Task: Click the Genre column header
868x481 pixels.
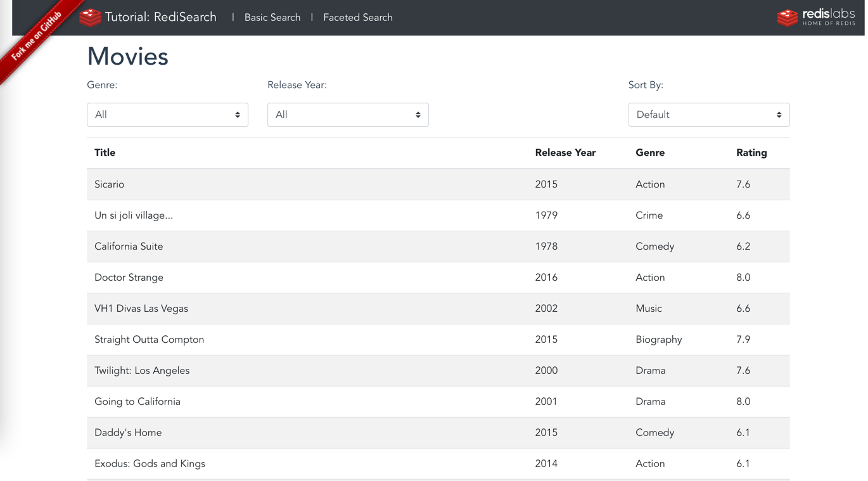Action: click(x=650, y=153)
